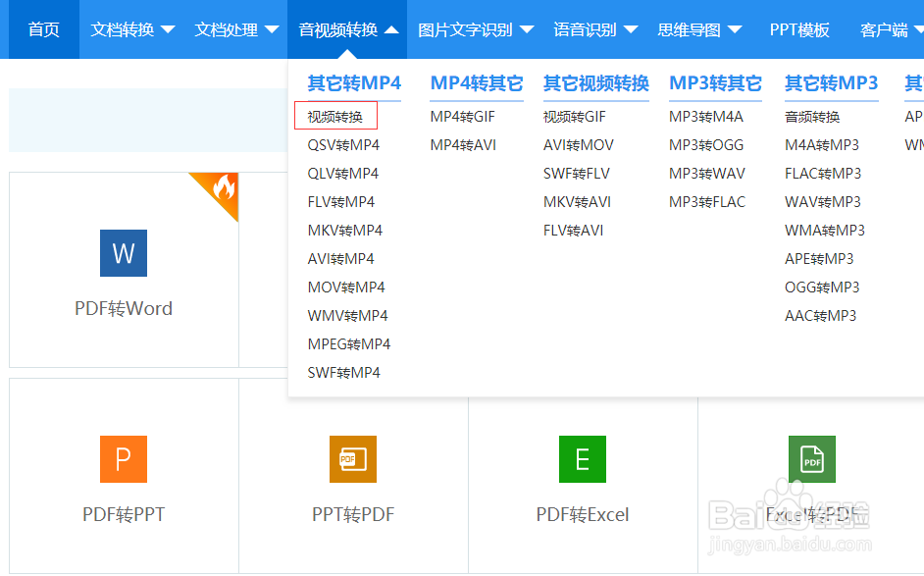Select the 其它转MP4 column heading

(x=354, y=83)
